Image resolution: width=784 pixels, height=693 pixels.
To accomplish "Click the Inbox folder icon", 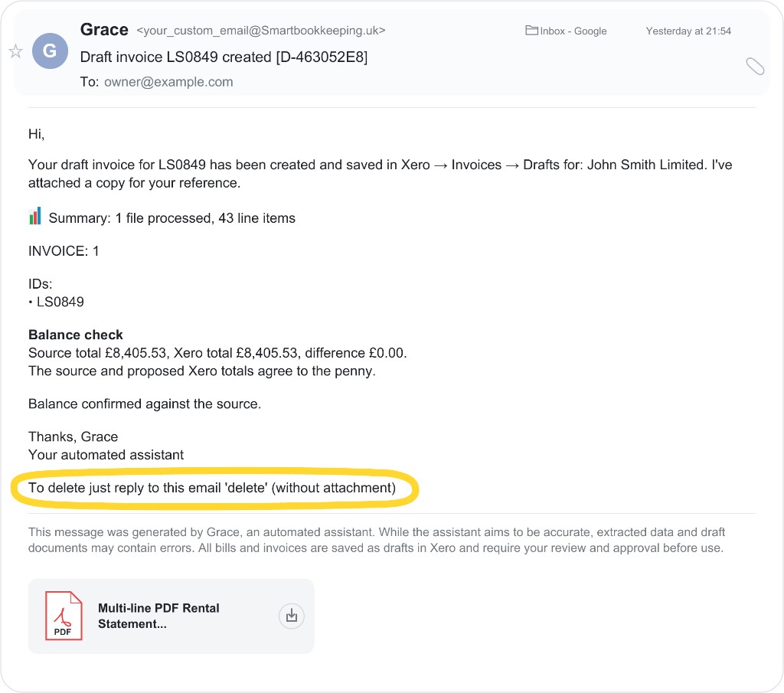I will pyautogui.click(x=531, y=31).
